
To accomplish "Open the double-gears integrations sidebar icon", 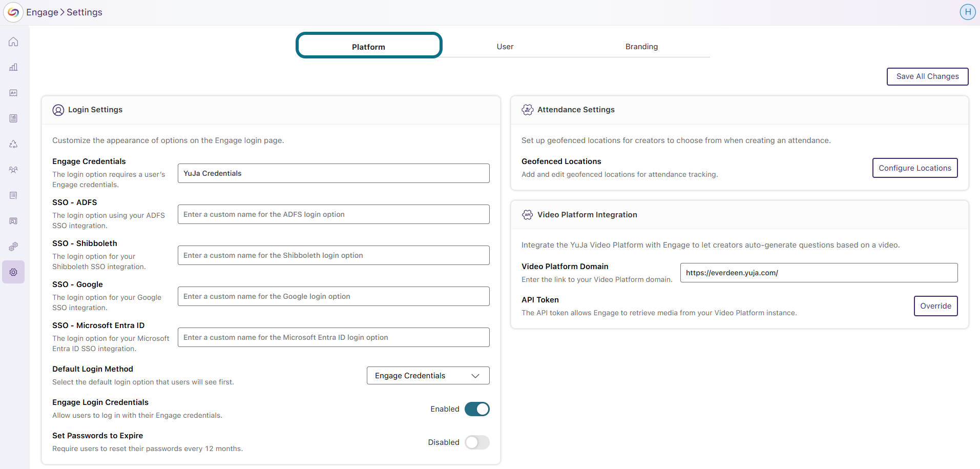I will pyautogui.click(x=13, y=247).
